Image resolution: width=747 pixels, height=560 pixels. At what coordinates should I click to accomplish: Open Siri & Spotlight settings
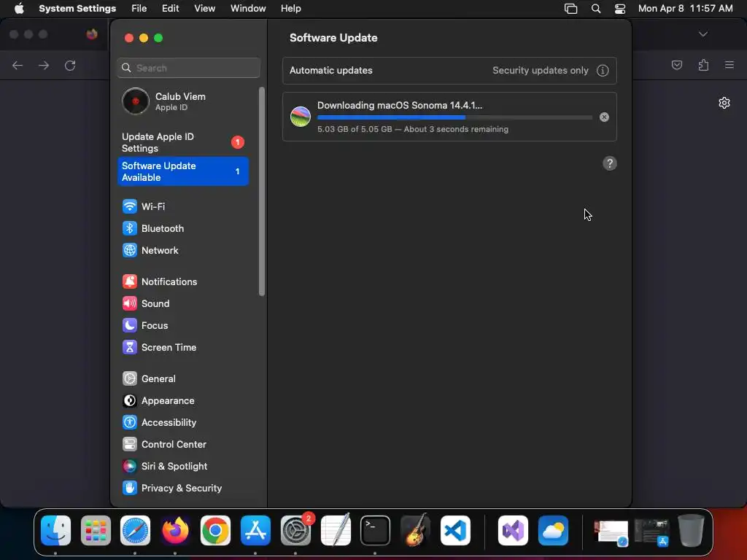(183, 467)
